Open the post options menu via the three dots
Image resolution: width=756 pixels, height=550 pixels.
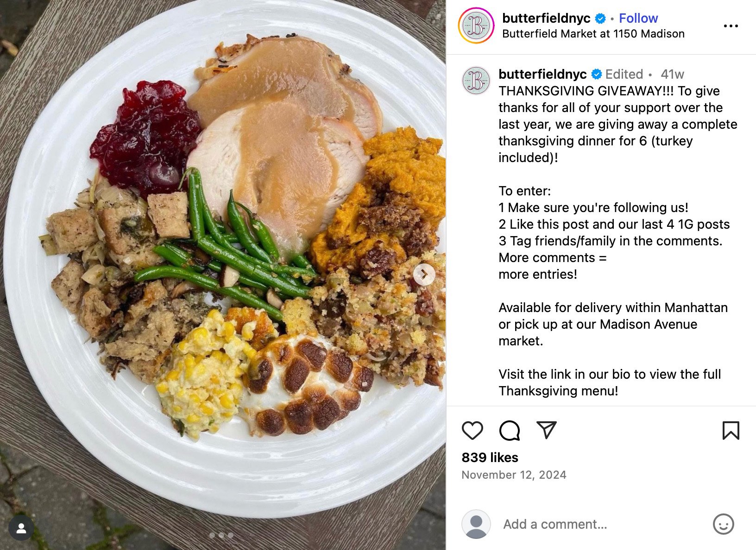[x=731, y=25]
